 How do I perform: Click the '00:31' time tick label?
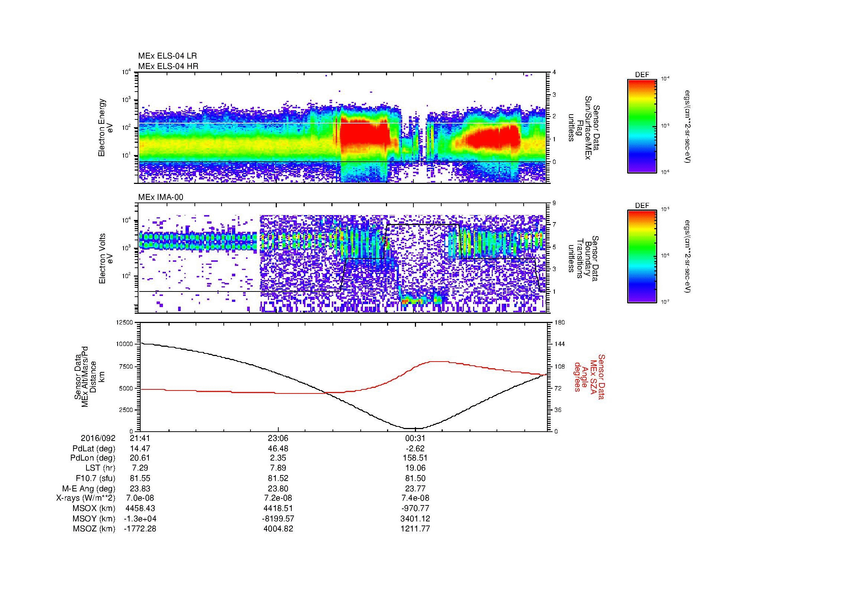point(415,438)
